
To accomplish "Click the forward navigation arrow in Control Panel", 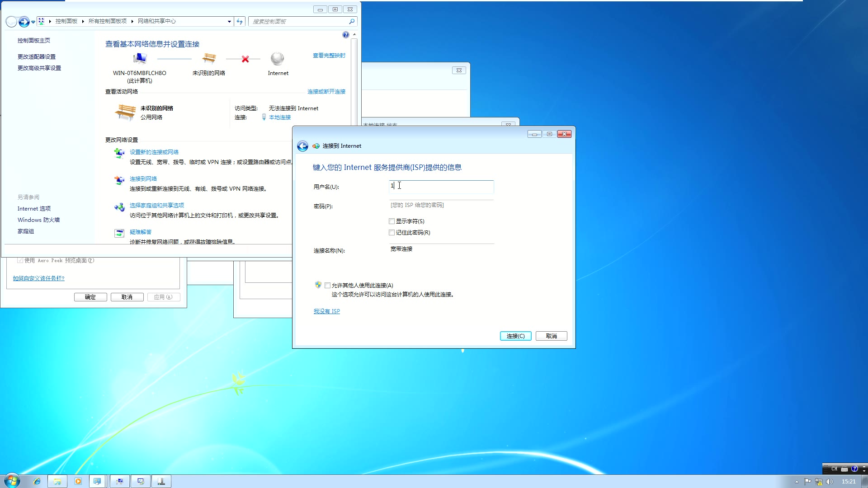I will (24, 21).
